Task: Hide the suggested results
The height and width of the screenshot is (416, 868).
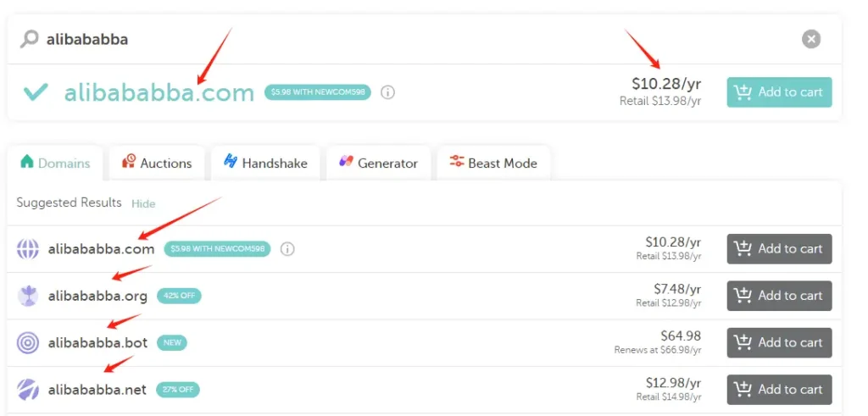Action: [143, 203]
